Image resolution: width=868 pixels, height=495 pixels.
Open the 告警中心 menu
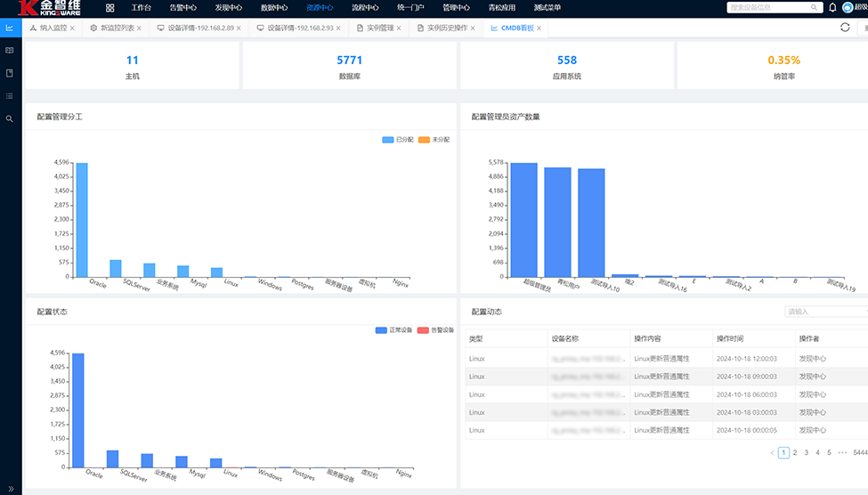pyautogui.click(x=183, y=8)
